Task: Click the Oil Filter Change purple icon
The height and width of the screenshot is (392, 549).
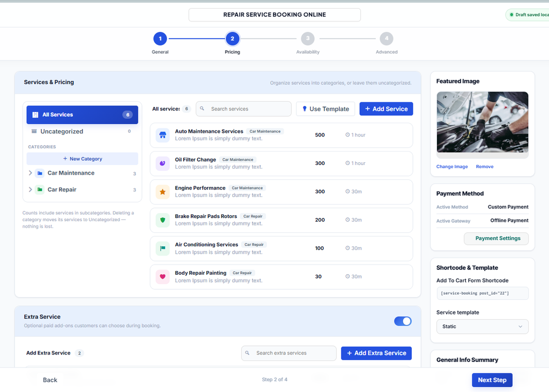Action: coord(162,163)
